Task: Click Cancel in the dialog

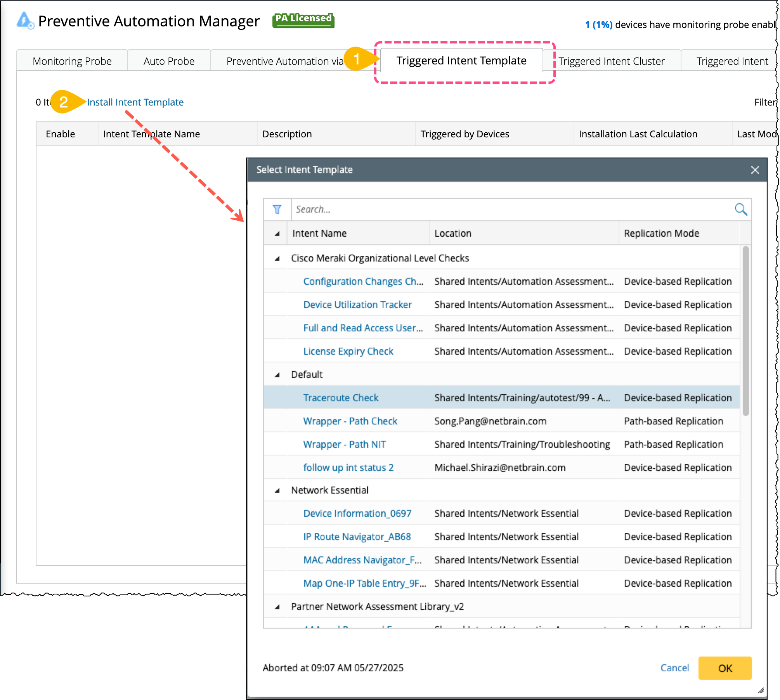Action: coord(674,668)
